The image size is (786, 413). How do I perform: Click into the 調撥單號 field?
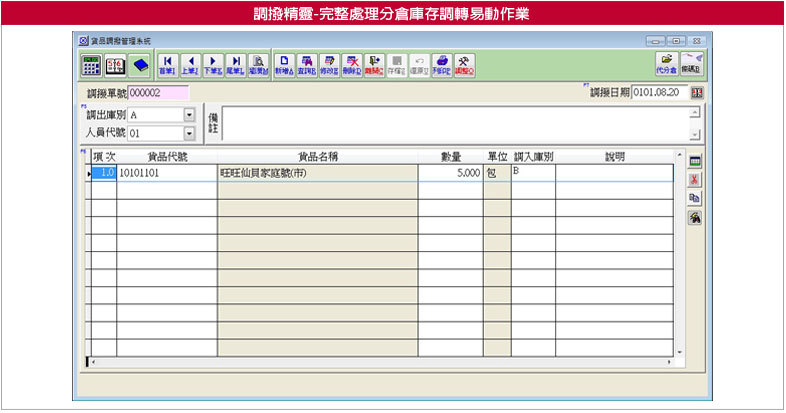coord(158,93)
